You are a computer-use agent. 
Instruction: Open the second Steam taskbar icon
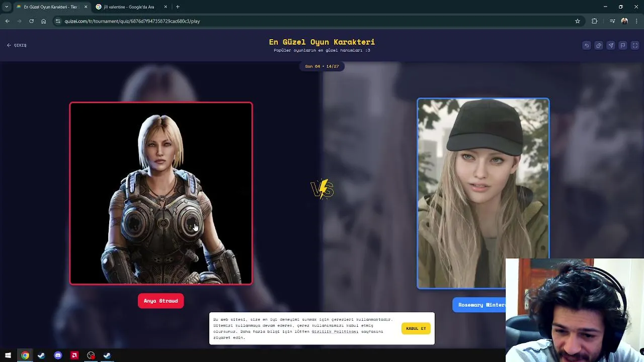click(x=107, y=355)
